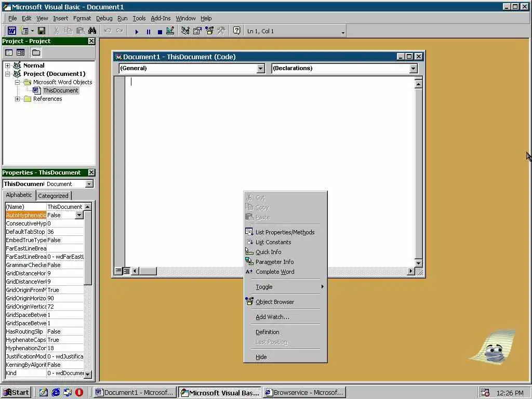532x399 pixels.
Task: Open the (General) object dropdown
Action: click(260, 69)
